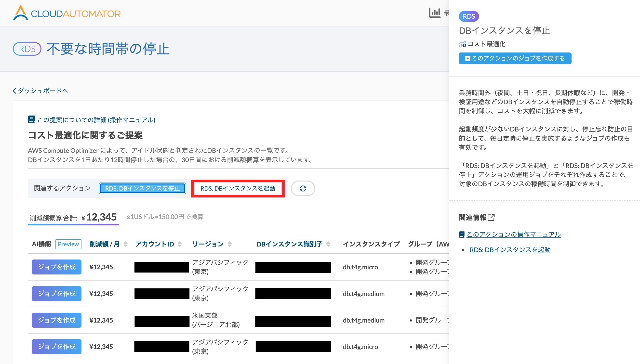Select RDS: DBインスタンスを起動 action
Screen dimensions: 640x364
(238, 188)
